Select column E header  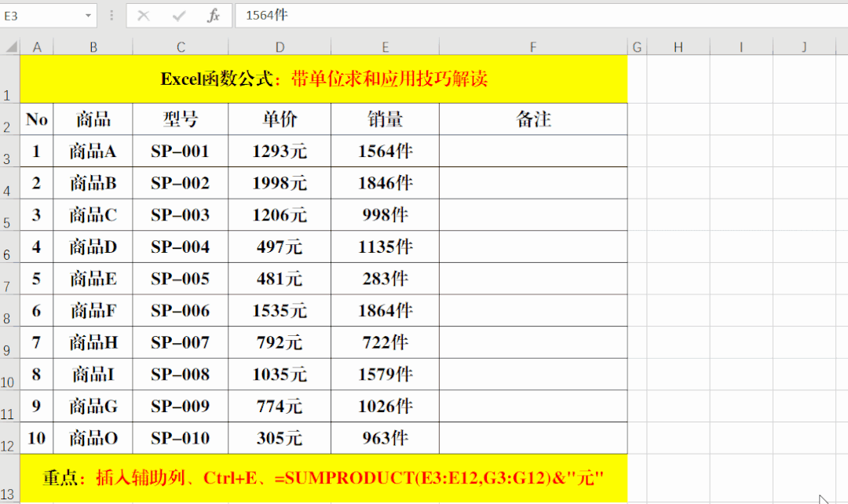[x=385, y=47]
